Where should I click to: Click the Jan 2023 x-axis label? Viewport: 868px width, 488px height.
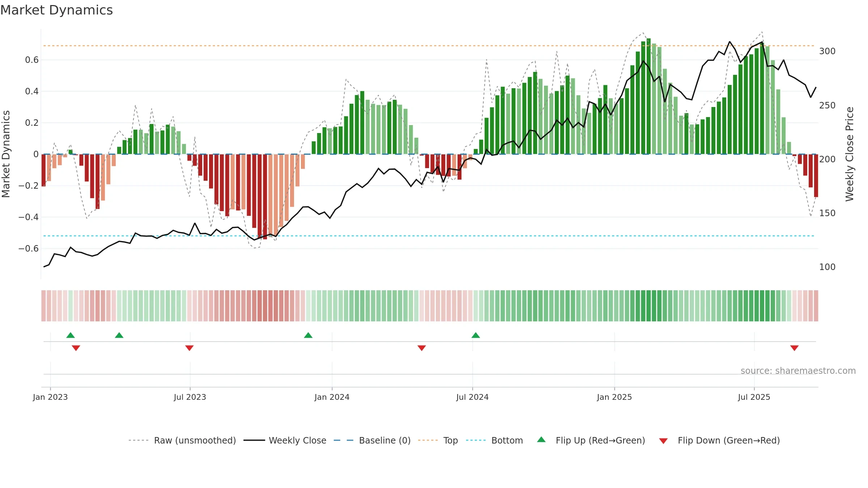50,397
